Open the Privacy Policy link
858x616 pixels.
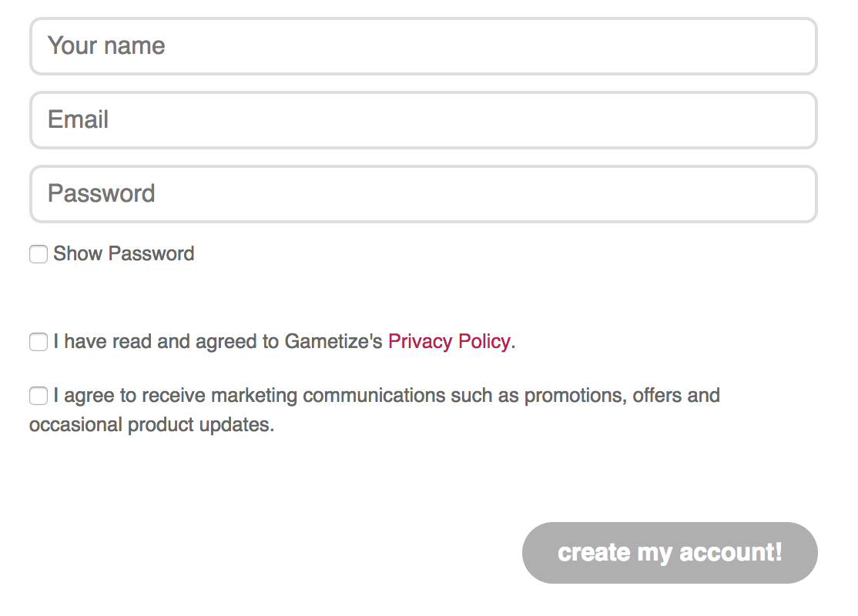point(449,341)
